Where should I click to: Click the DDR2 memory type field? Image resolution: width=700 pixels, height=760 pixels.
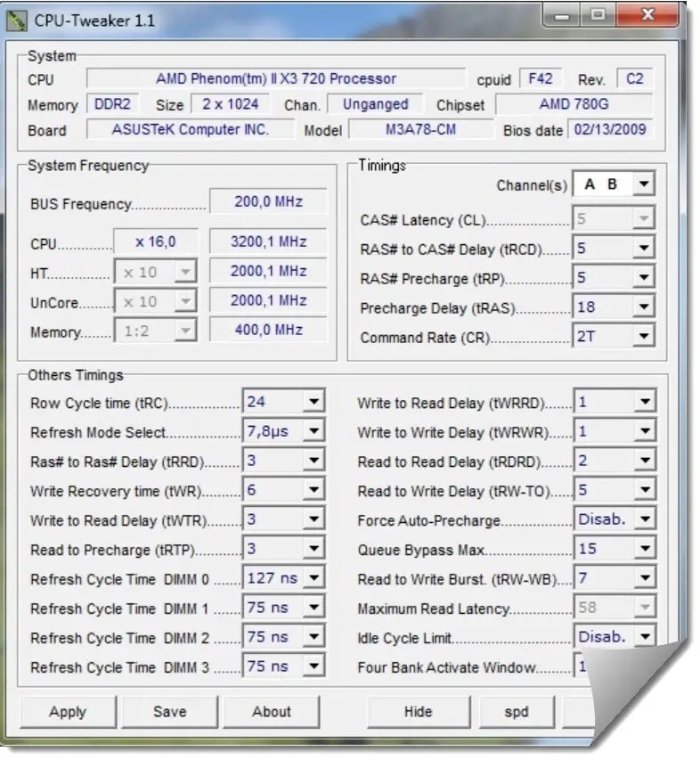click(x=112, y=104)
